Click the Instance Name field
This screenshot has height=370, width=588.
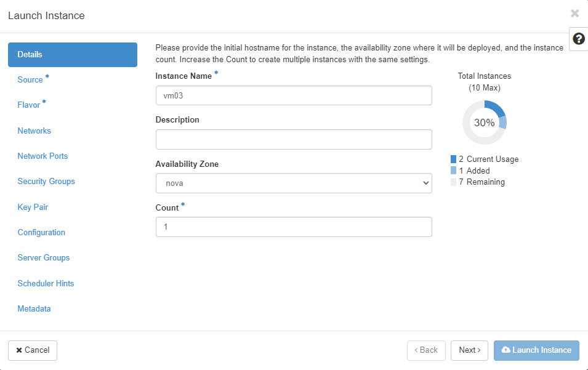[x=294, y=96]
